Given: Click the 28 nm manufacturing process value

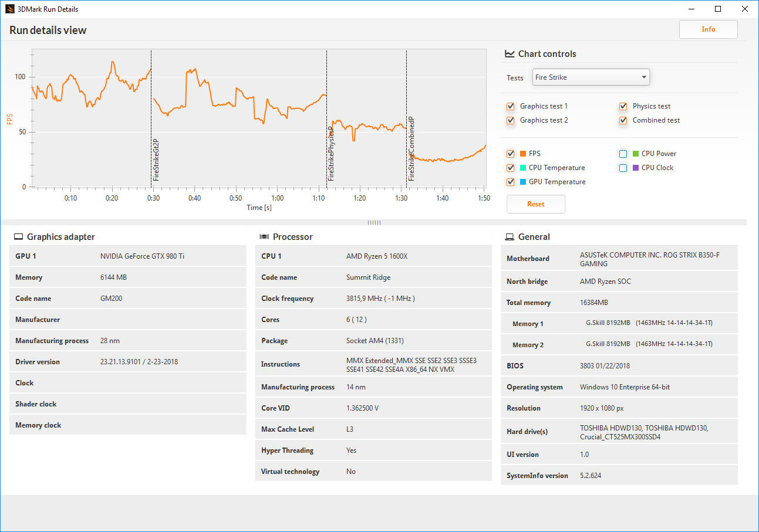Looking at the screenshot, I should (110, 341).
